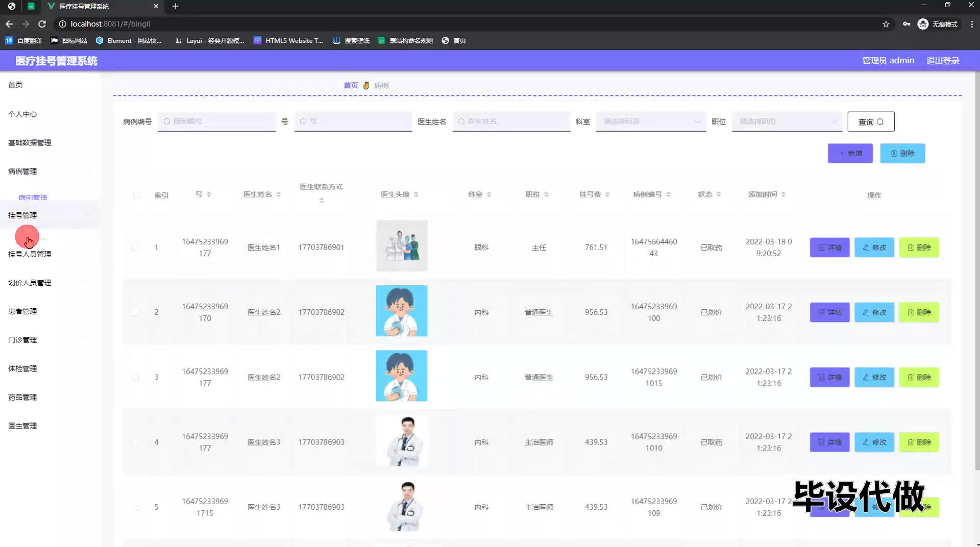Click the bookmark star icon in address bar
980x547 pixels.
point(886,24)
